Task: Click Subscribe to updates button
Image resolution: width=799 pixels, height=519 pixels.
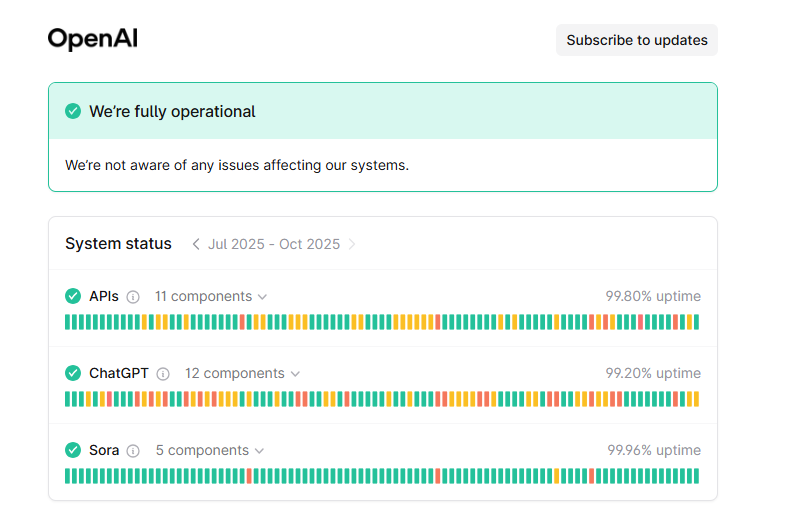Action: pyautogui.click(x=637, y=40)
